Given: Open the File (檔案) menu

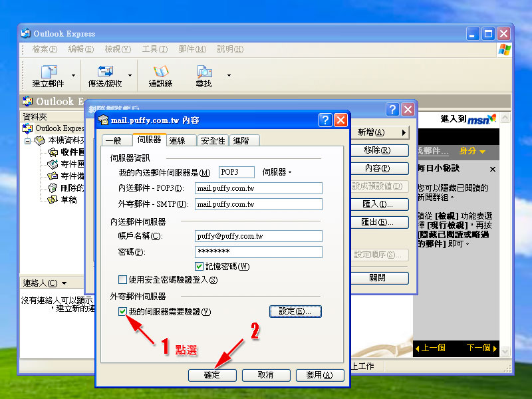Looking at the screenshot, I should [x=45, y=49].
